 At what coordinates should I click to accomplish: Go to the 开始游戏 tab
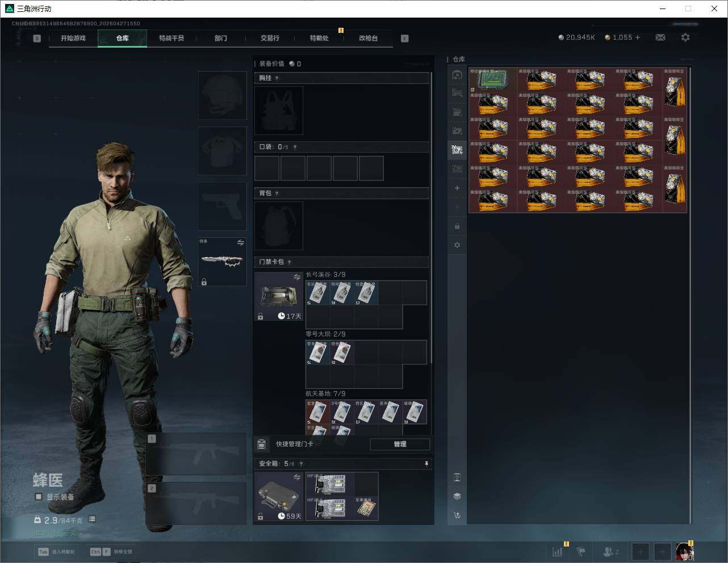pyautogui.click(x=73, y=38)
